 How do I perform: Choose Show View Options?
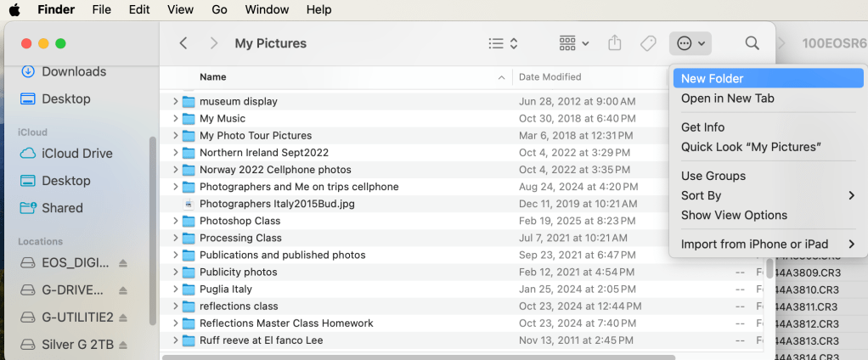pyautogui.click(x=734, y=215)
